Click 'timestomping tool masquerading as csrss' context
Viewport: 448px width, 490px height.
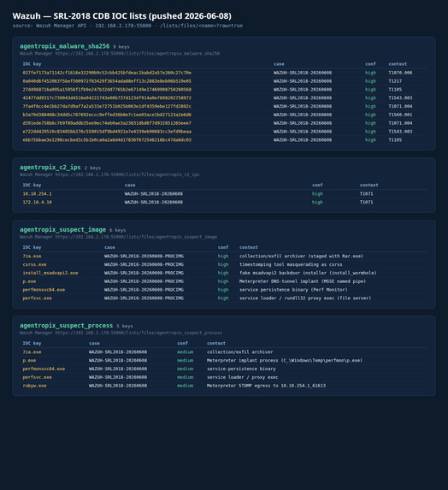(x=291, y=265)
